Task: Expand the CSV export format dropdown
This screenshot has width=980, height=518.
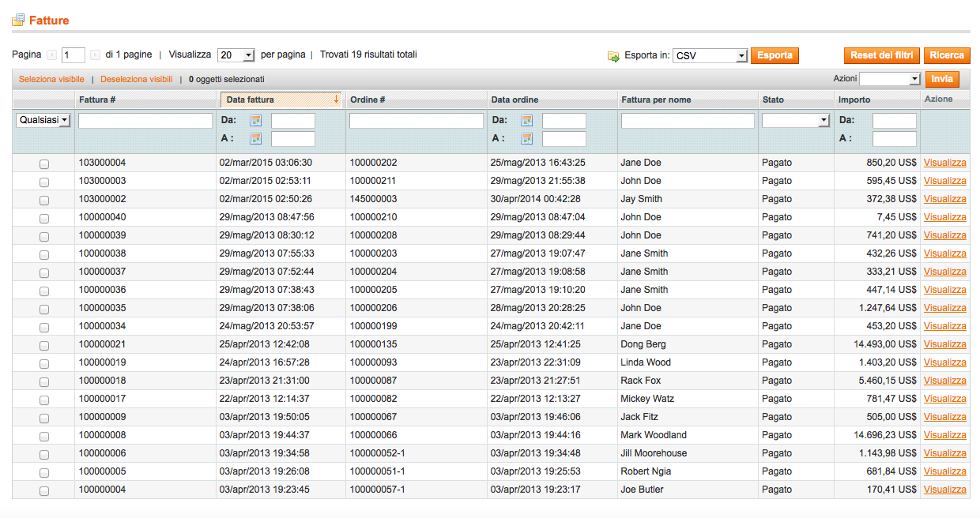Action: [710, 56]
